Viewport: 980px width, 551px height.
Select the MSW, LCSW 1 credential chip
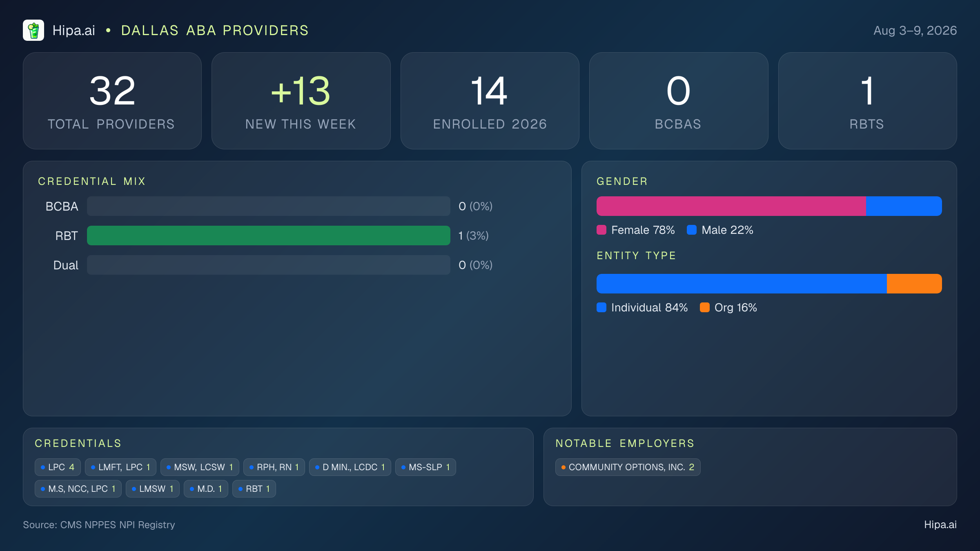pos(200,467)
